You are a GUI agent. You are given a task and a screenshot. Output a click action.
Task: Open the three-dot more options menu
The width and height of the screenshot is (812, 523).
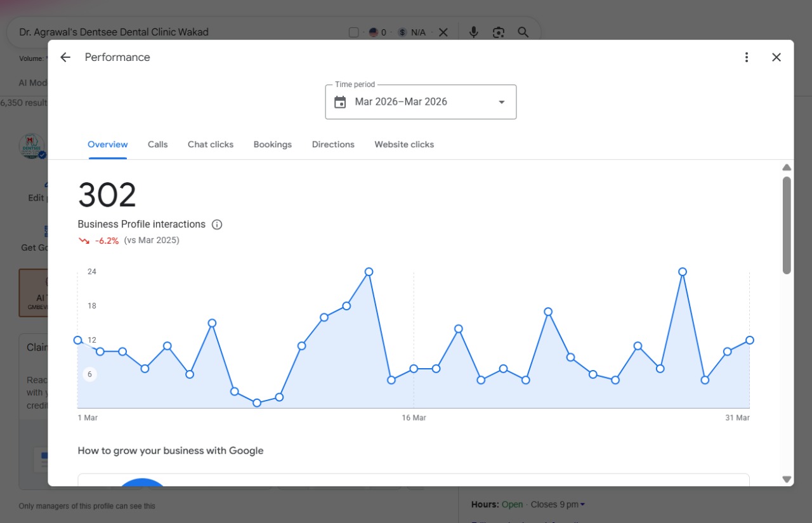pos(747,57)
